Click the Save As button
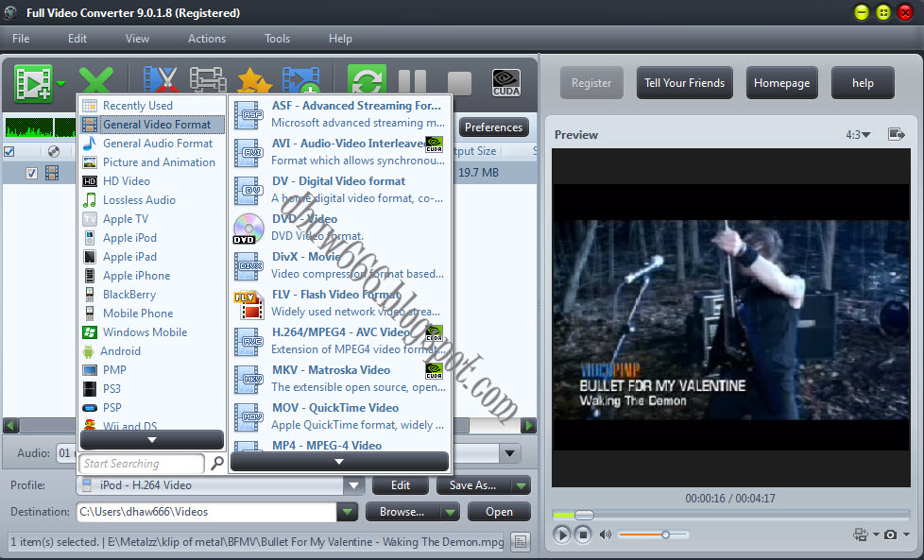Viewport: 924px width, 560px height. coord(473,485)
